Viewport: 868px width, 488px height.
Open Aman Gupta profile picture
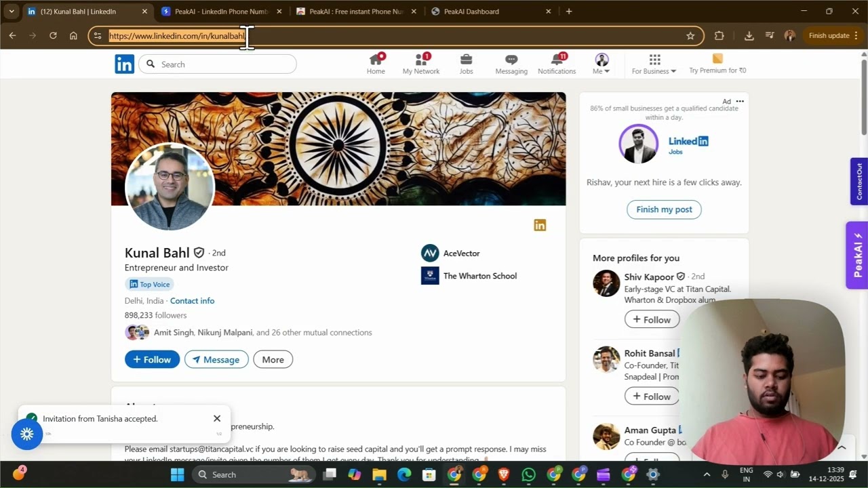606,436
